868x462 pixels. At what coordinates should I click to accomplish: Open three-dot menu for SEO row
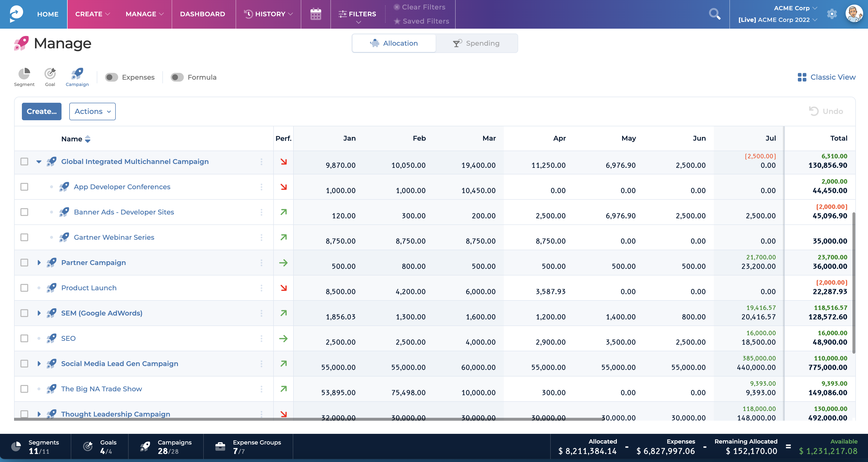(261, 338)
